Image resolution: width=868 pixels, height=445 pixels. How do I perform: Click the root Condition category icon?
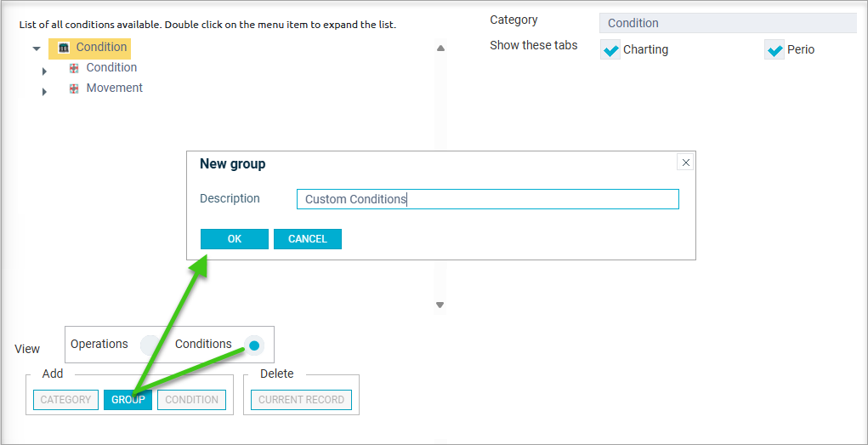(64, 48)
